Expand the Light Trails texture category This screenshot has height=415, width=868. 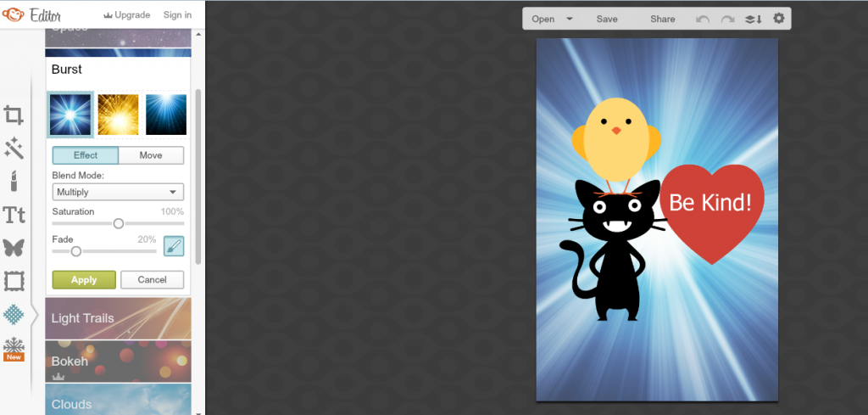118,318
